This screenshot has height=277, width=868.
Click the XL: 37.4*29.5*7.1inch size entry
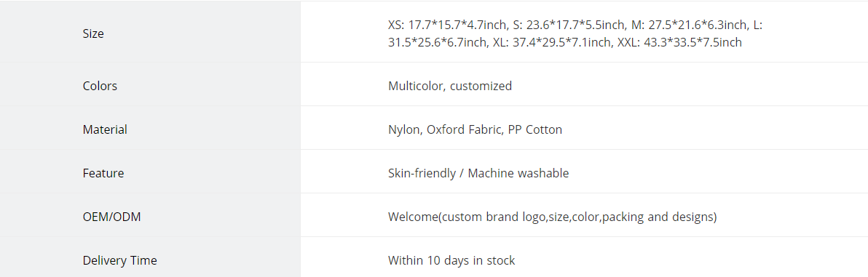click(x=552, y=43)
